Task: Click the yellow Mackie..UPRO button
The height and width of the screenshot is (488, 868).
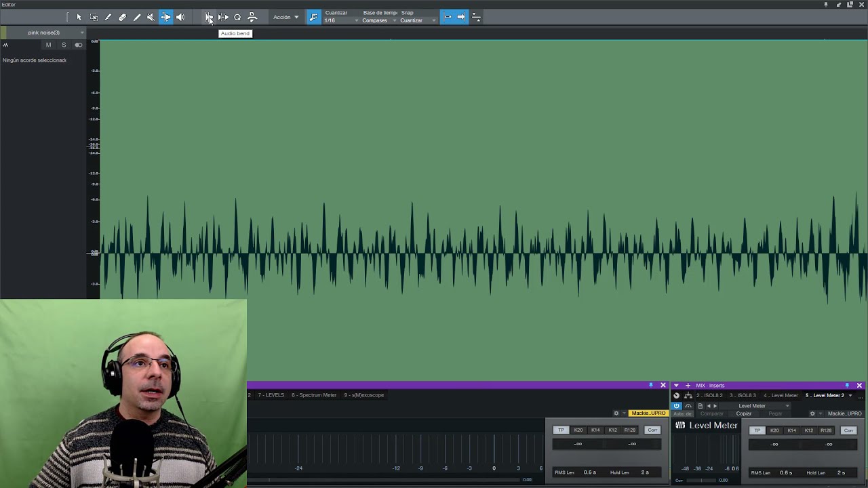Action: [648, 413]
